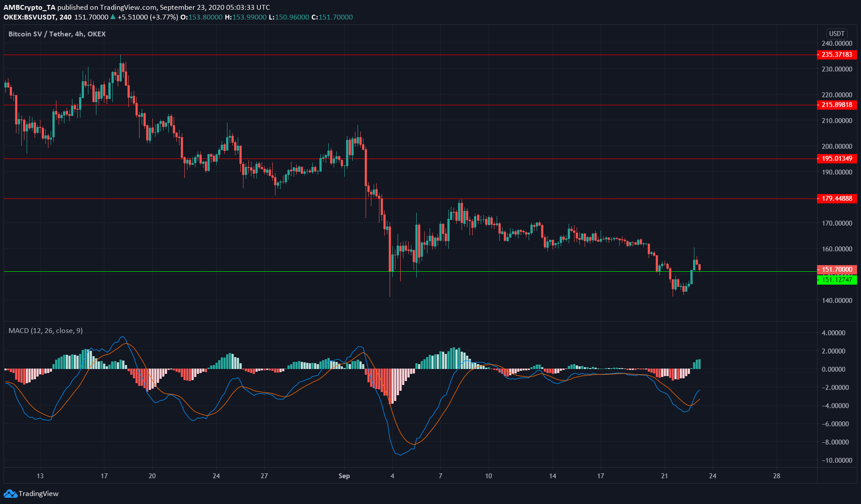Screen dimensions: 861x504
Task: Click the -6.00000 MACD axis tick
Action: point(836,424)
